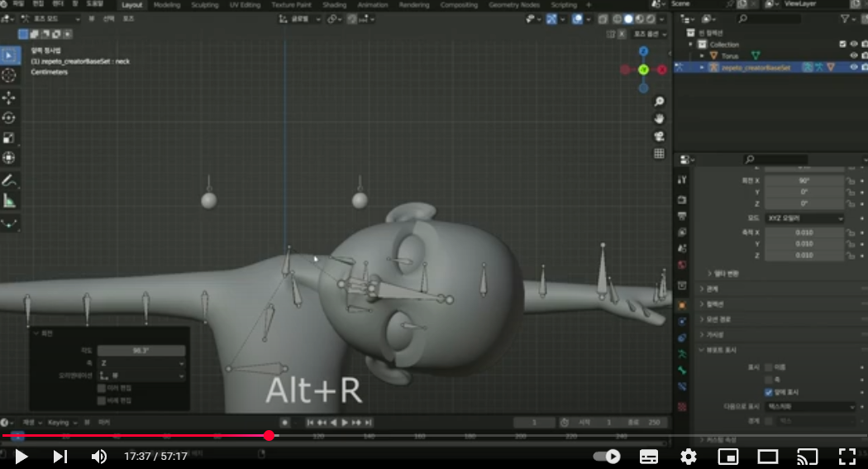868x469 pixels.
Task: Toggle visibility eye for Collection
Action: pyautogui.click(x=854, y=44)
